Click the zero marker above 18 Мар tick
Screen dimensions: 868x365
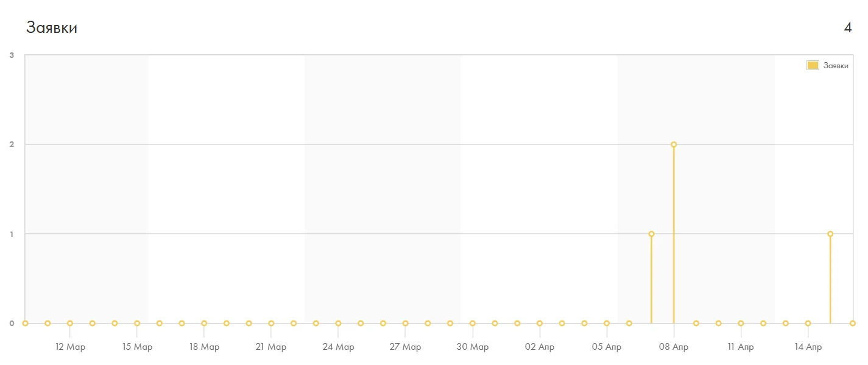tap(204, 323)
